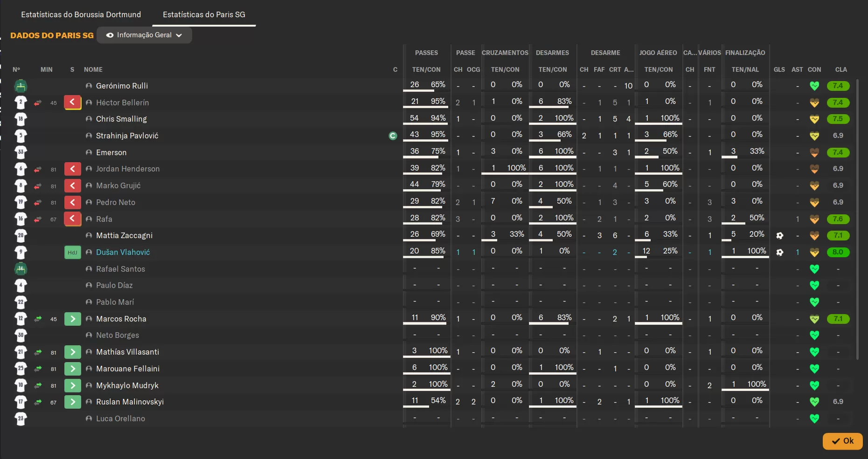Sort by PASSES TEN/CON column header
The image size is (868, 459).
(426, 69)
